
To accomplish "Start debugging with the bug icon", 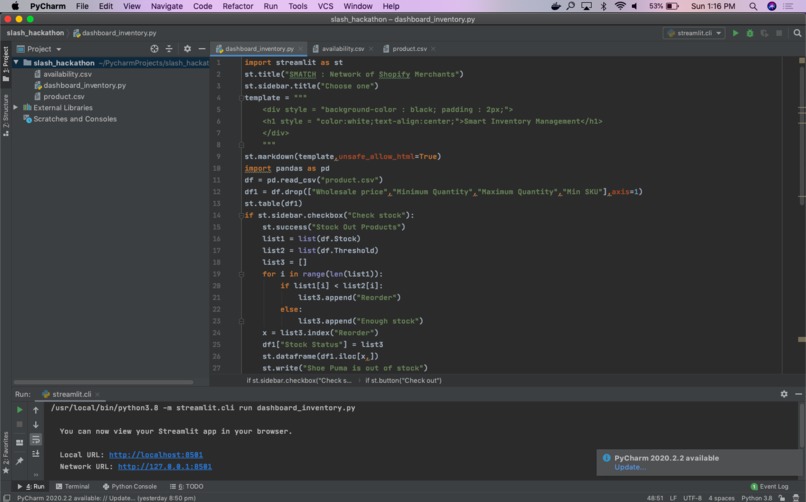I will click(x=750, y=33).
